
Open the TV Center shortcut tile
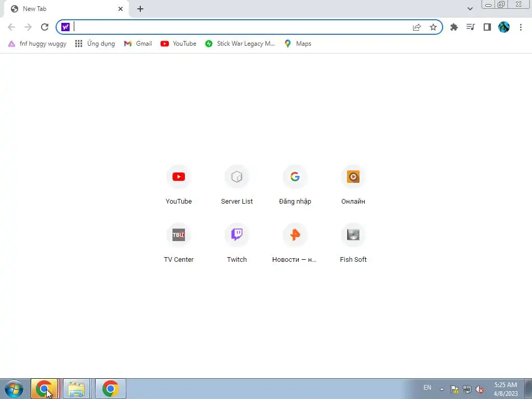[179, 243]
